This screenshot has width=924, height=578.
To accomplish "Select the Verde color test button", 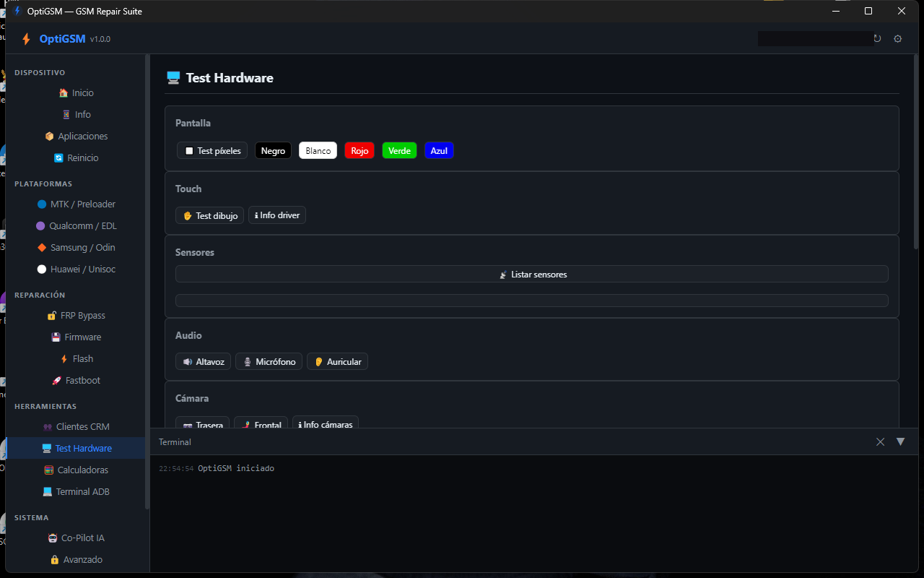I will (399, 150).
